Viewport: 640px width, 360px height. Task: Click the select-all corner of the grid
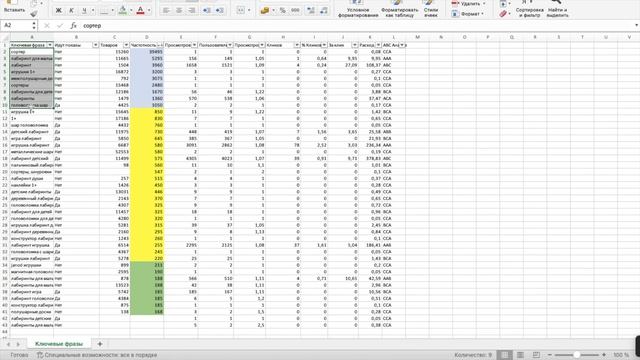5,37
